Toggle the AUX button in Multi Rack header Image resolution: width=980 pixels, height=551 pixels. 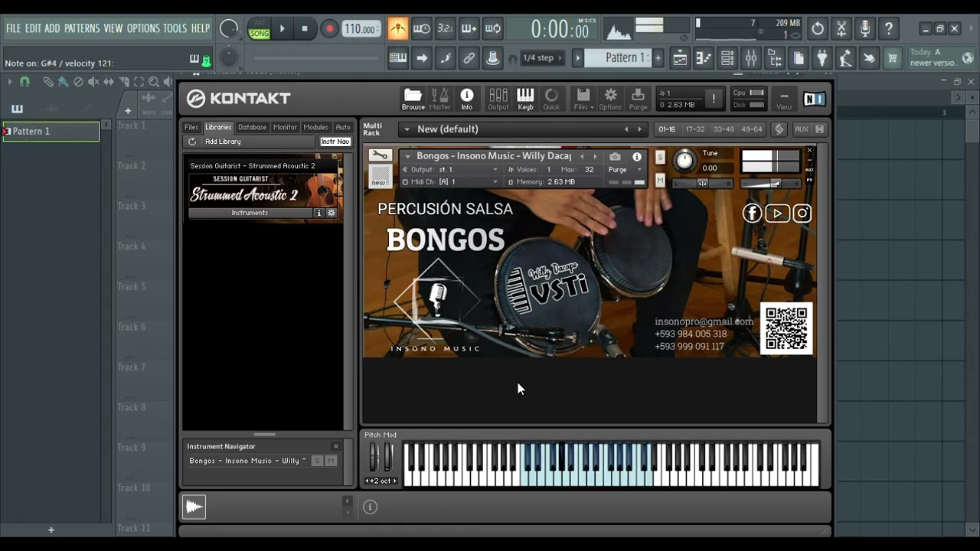click(801, 129)
